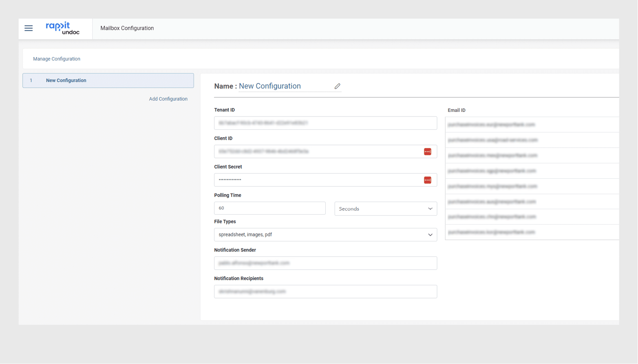638x364 pixels.
Task: Click the Polling Time value field
Action: point(269,208)
